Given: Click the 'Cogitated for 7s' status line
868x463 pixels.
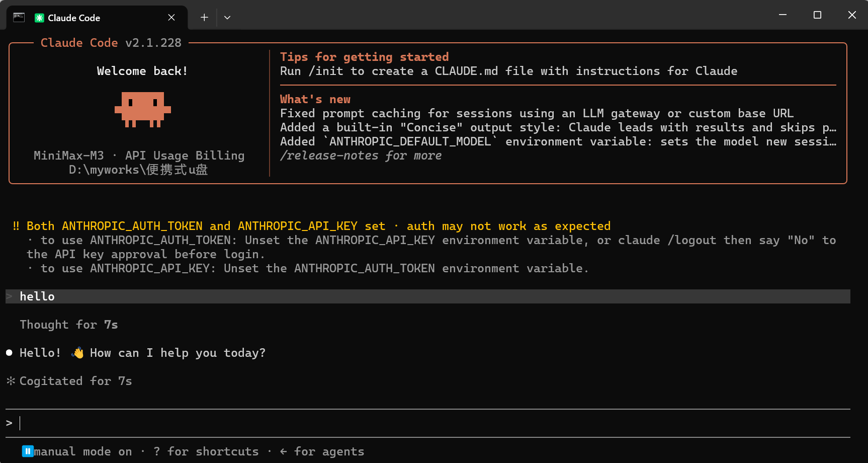Looking at the screenshot, I should (76, 381).
